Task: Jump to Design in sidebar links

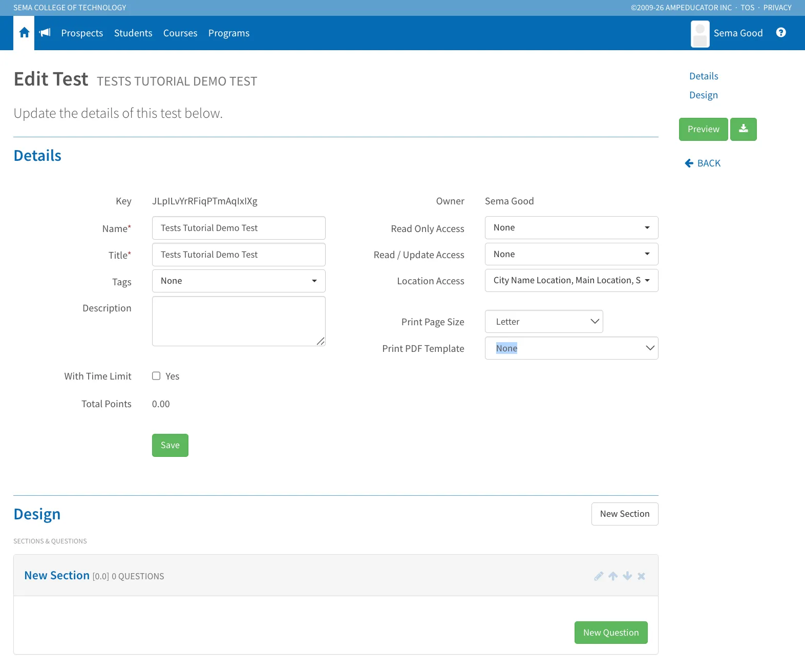Action: pyautogui.click(x=704, y=95)
